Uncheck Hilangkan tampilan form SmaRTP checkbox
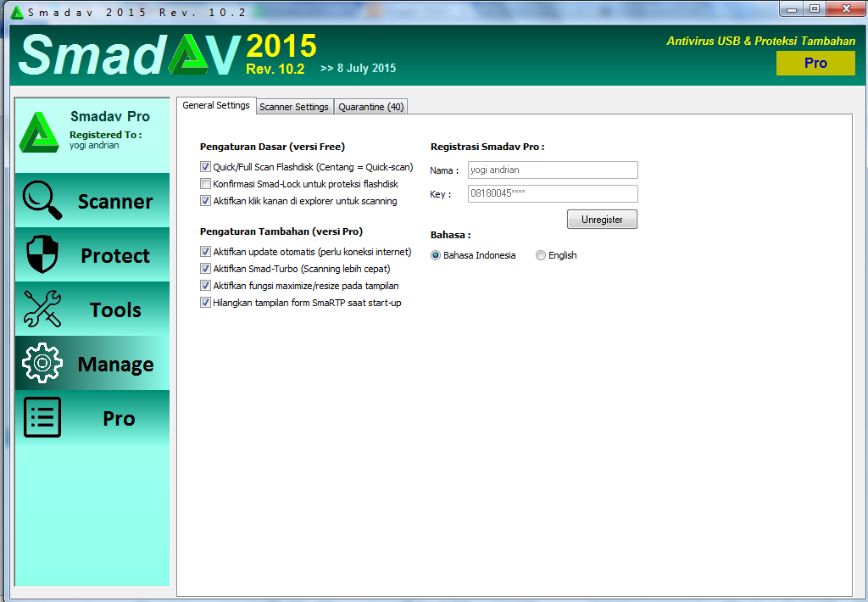 tap(205, 303)
